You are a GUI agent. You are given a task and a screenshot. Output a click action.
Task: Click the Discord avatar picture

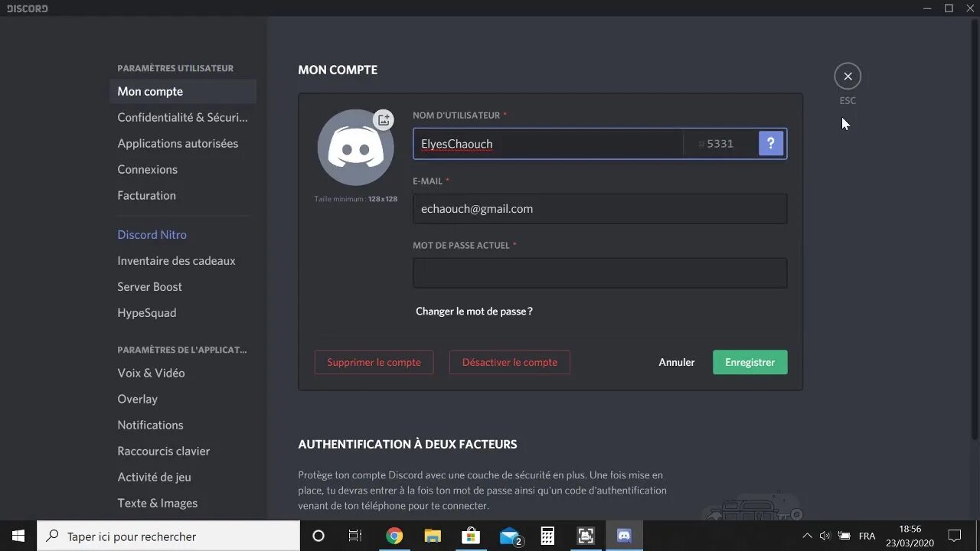pyautogui.click(x=355, y=147)
